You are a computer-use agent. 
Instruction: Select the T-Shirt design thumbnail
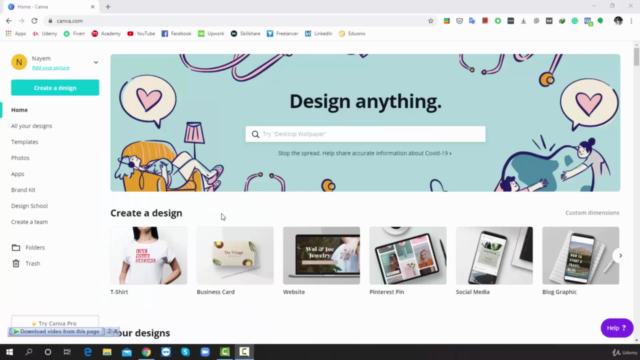click(x=149, y=256)
